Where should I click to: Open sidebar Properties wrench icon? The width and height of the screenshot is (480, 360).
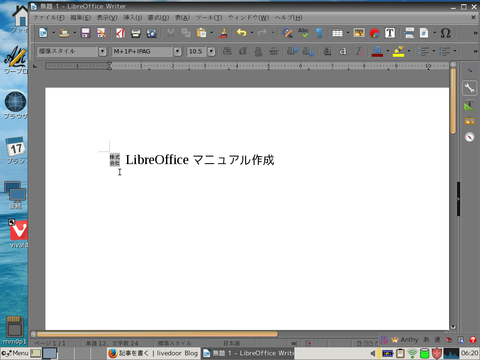click(469, 88)
